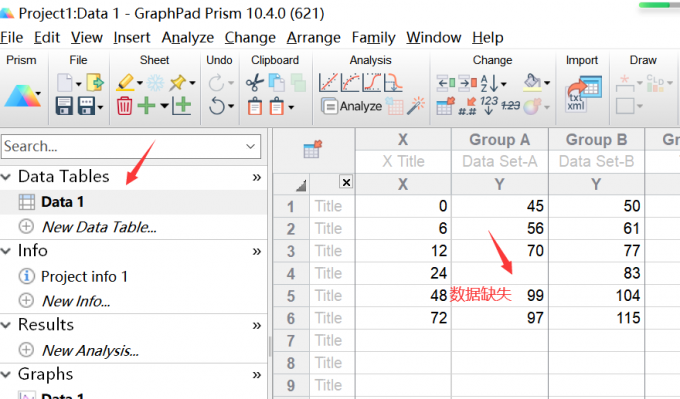
Task: Open the Family menu
Action: tap(373, 38)
